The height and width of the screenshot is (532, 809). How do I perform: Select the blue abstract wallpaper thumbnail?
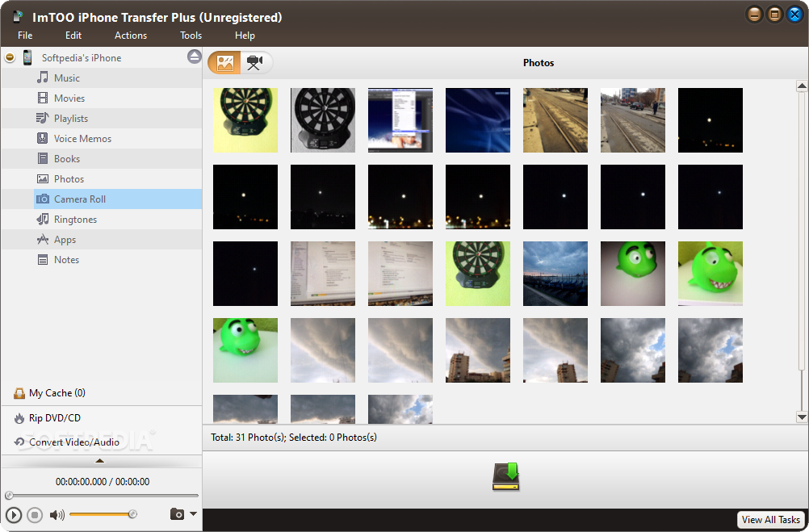pyautogui.click(x=478, y=120)
